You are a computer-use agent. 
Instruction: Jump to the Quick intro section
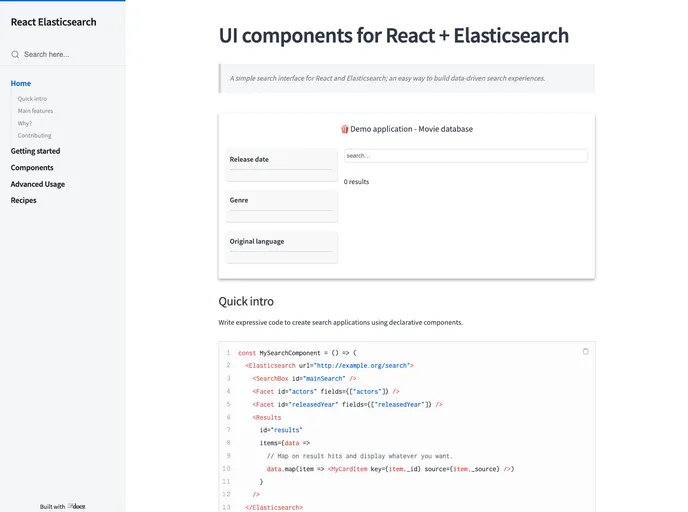pos(32,99)
